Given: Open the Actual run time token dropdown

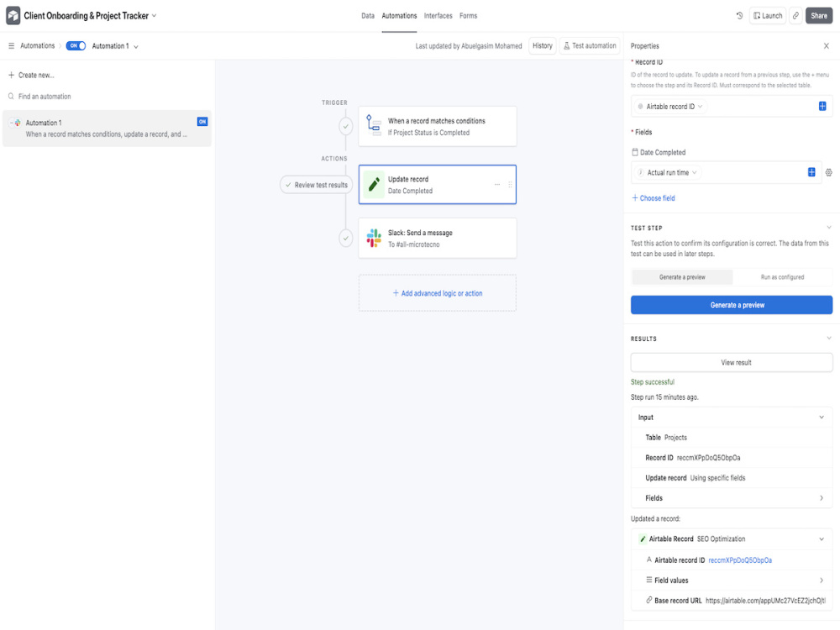Looking at the screenshot, I should (x=695, y=172).
